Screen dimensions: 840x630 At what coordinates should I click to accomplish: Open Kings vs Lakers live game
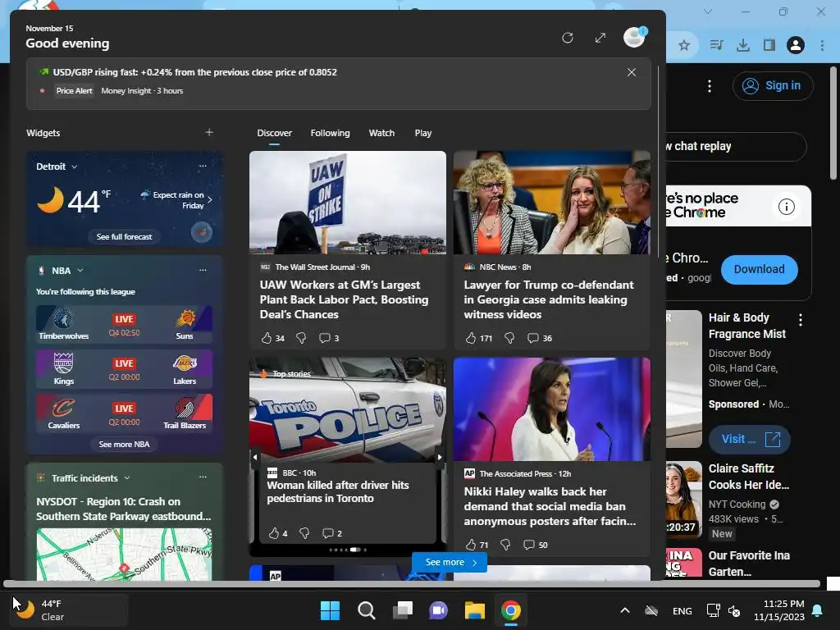[x=125, y=369]
